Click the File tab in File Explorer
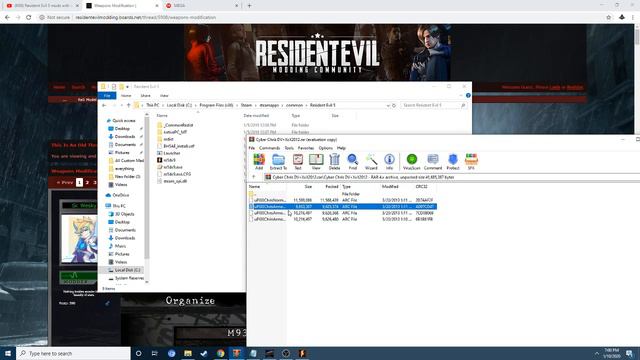640x360 pixels. coord(107,96)
